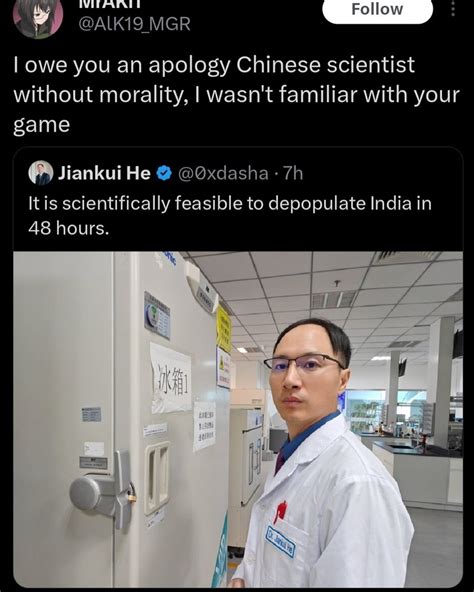Tap the Dr. Jiankui He name tag in photo
Viewport: 474px width, 592px height.
coord(281,541)
